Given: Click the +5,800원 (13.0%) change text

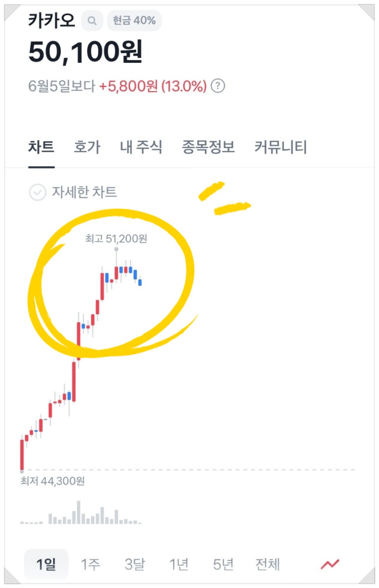Looking at the screenshot, I should [x=152, y=86].
